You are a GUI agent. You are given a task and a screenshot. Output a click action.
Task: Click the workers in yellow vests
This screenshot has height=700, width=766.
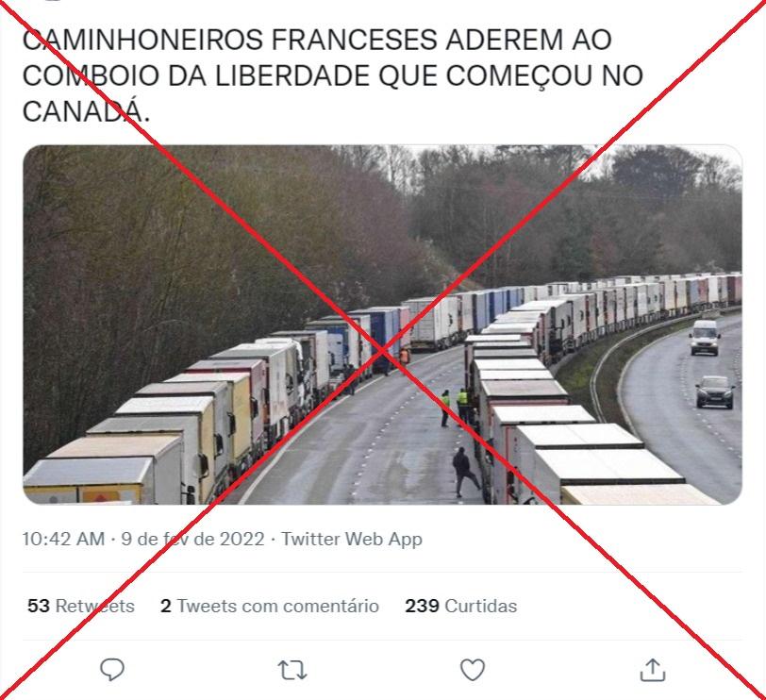click(x=455, y=406)
